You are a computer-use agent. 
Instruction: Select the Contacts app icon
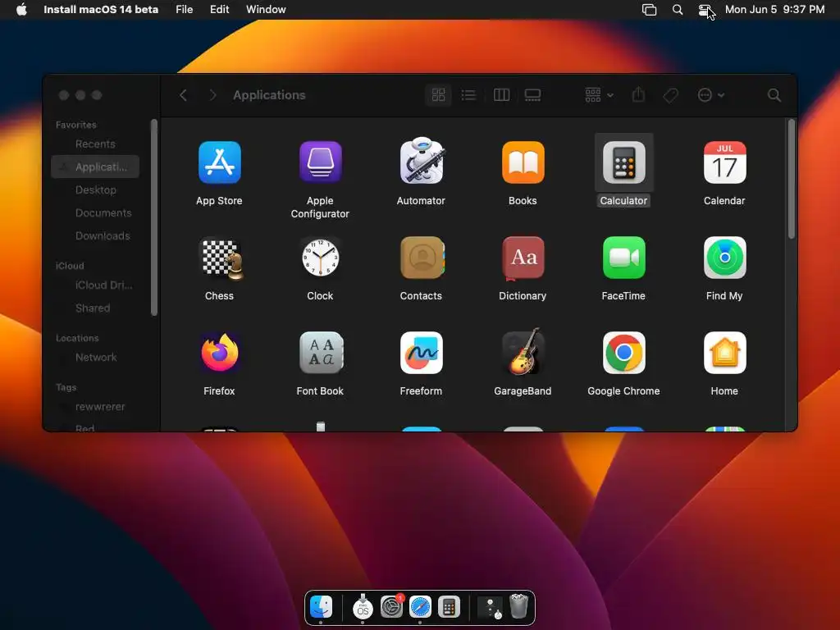422,258
